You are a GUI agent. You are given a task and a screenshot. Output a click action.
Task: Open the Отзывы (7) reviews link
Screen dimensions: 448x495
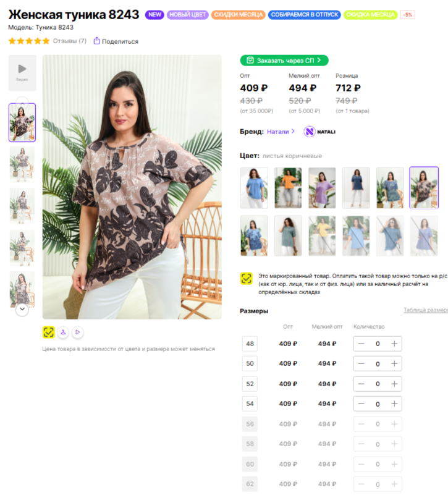(69, 41)
